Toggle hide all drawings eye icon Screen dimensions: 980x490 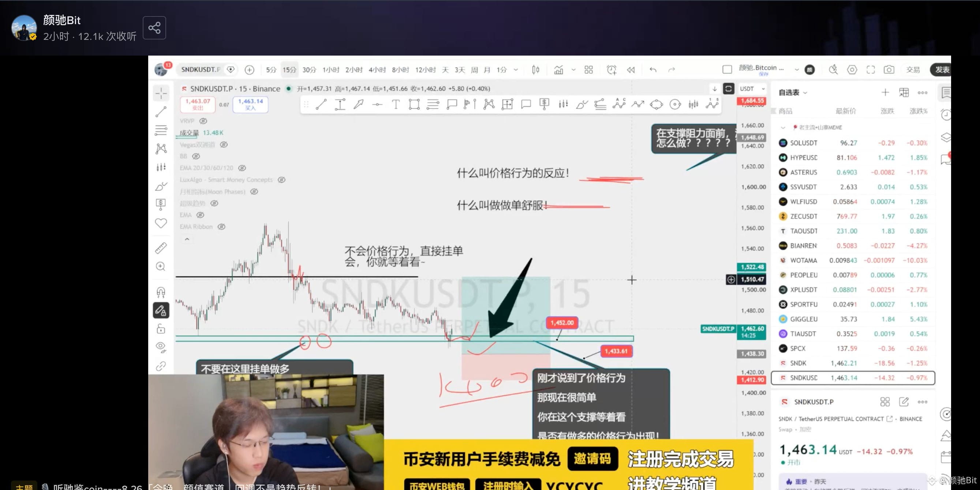pos(161,347)
